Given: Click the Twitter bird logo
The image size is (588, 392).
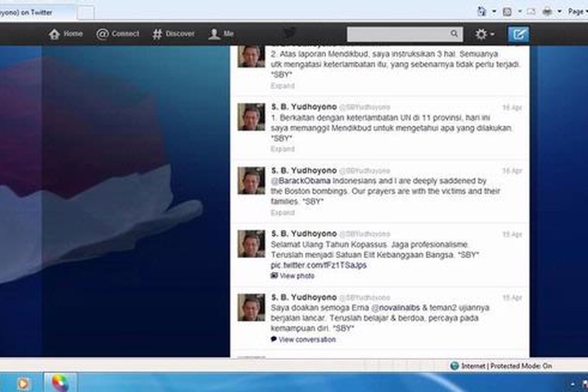Looking at the screenshot, I should point(290,33).
